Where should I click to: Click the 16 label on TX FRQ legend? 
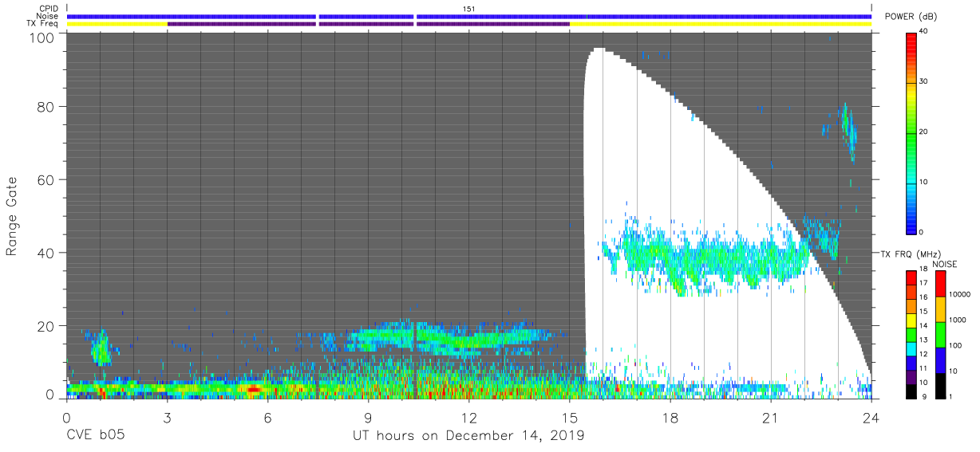point(923,297)
